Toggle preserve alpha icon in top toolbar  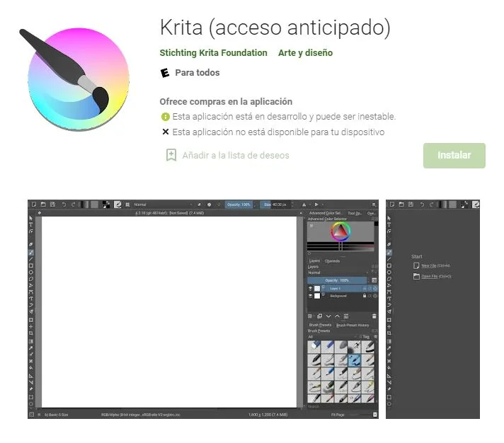coord(210,205)
